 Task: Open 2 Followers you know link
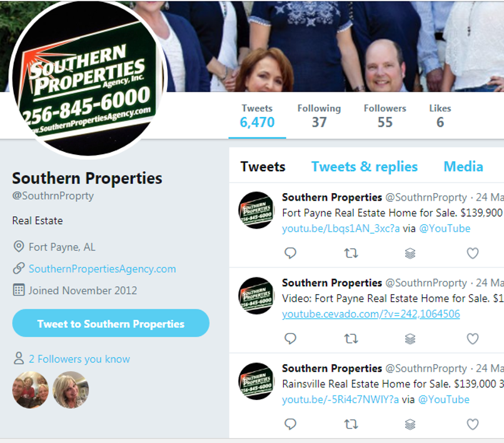coord(79,359)
